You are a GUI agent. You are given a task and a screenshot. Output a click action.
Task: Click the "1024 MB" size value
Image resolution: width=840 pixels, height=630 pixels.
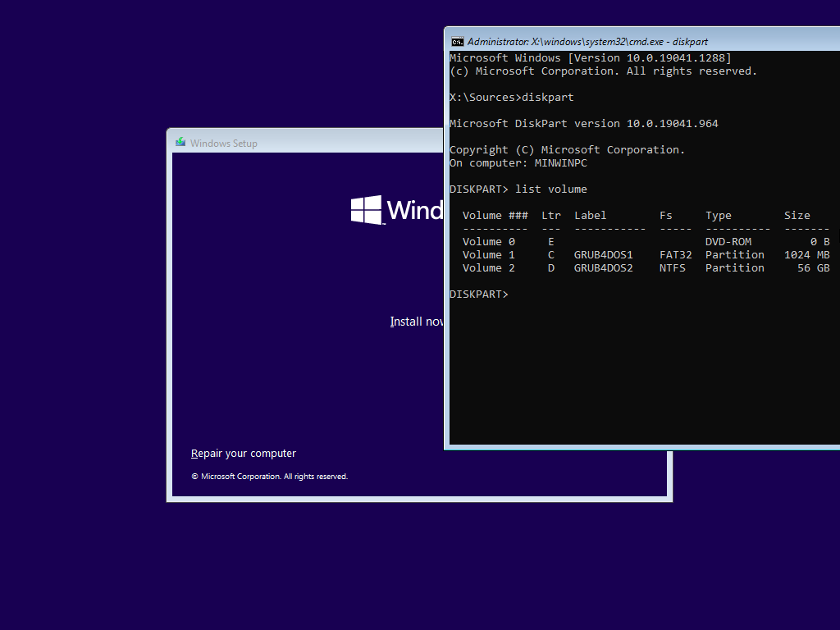(807, 255)
